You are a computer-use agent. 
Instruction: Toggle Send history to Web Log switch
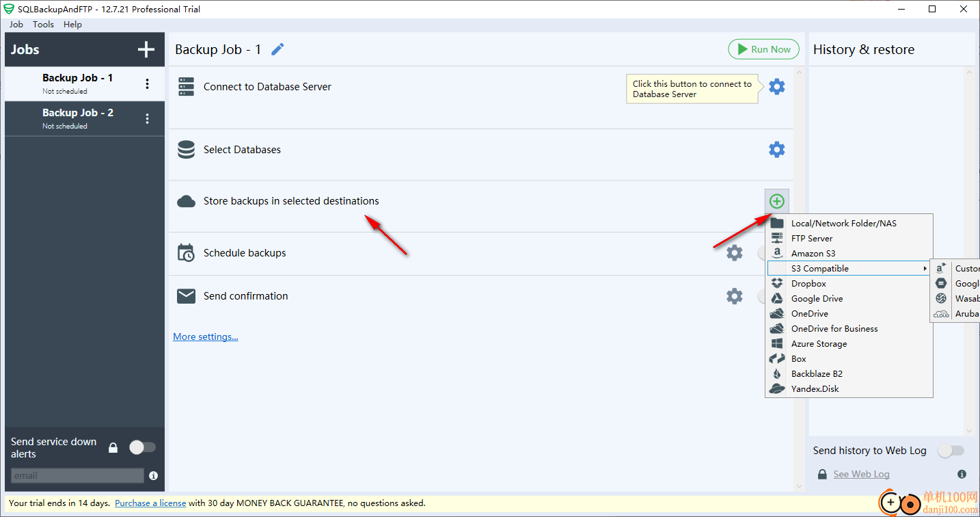pos(951,451)
